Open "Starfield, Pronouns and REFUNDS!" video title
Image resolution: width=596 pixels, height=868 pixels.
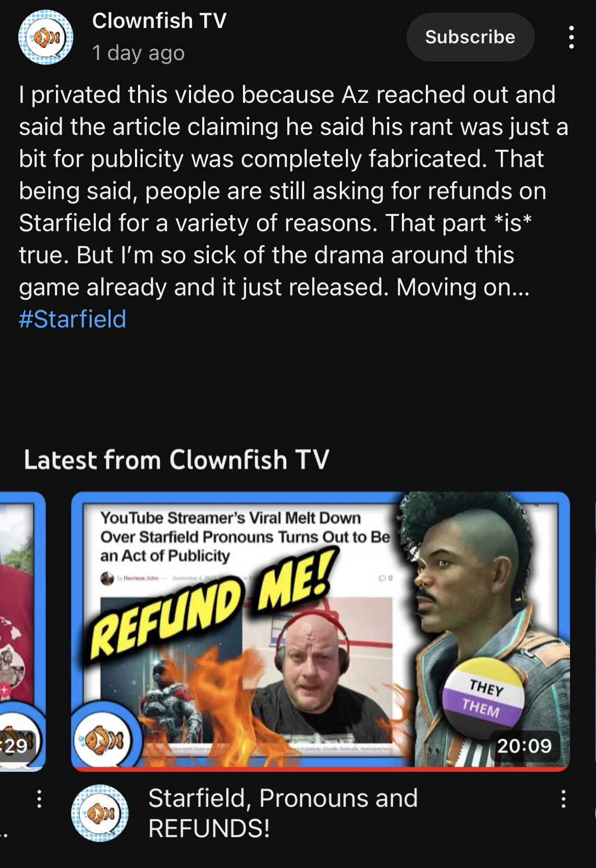(x=283, y=813)
